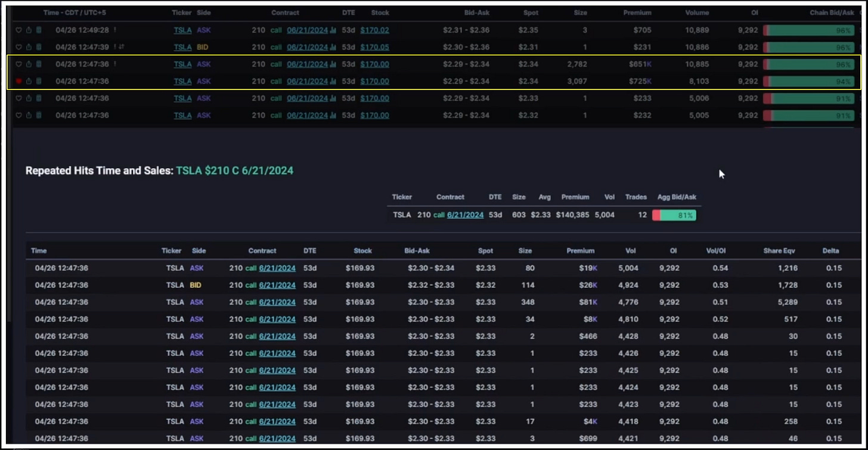Open chart icon in the volume 8,103 row
Viewport: 868px width, 450px height.
[333, 81]
